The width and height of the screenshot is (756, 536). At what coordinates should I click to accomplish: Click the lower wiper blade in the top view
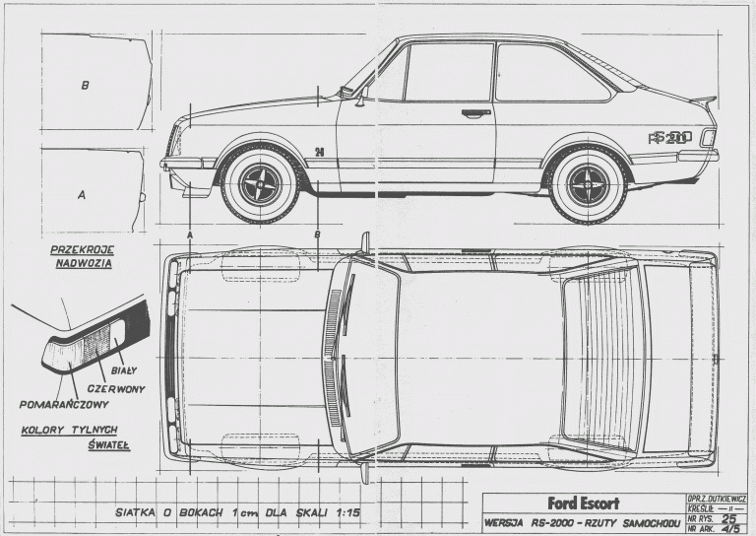345,386
